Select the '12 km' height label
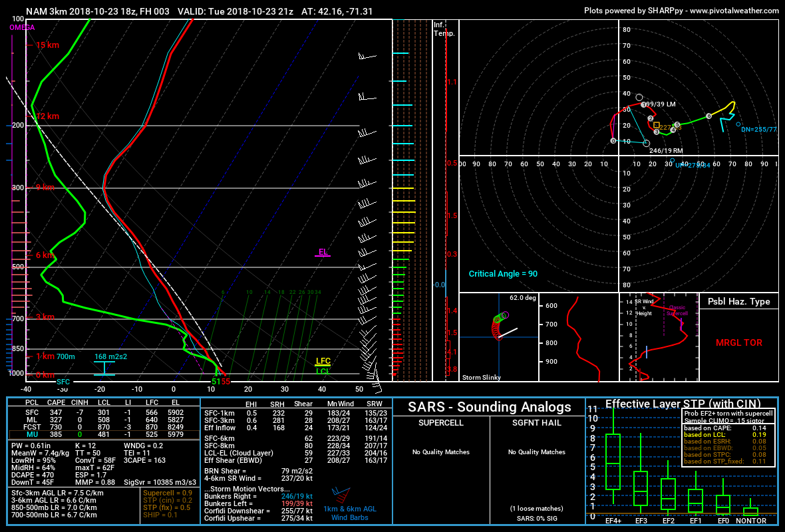 click(47, 116)
